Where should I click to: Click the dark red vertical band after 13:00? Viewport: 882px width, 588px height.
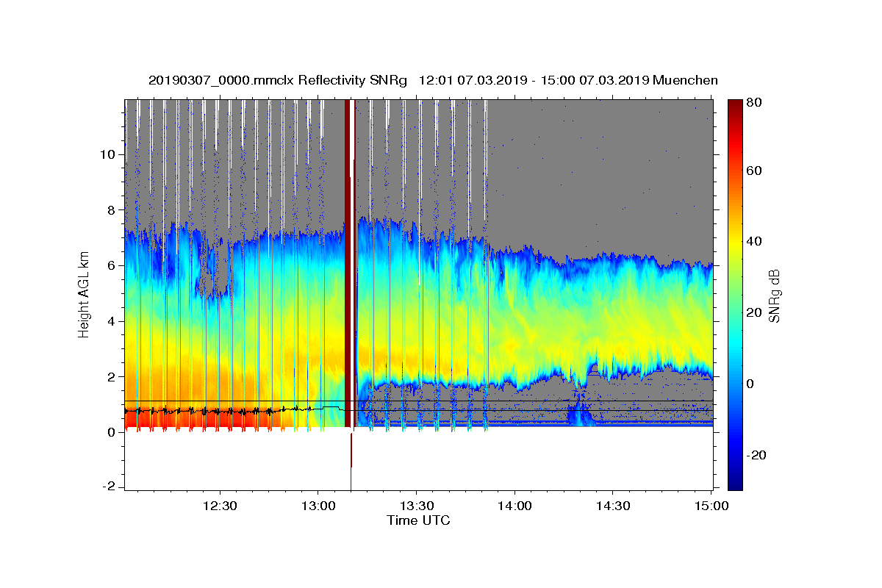[x=348, y=262]
